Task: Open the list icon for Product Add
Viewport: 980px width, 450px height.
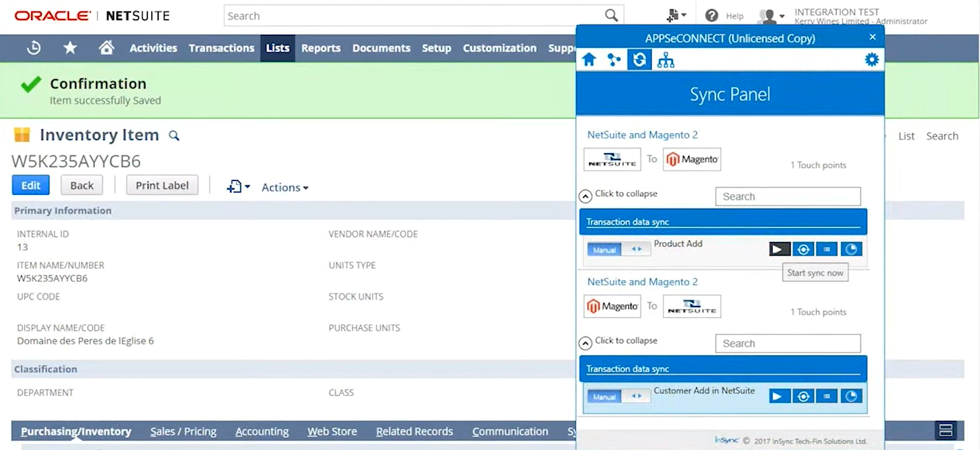Action: tap(827, 249)
